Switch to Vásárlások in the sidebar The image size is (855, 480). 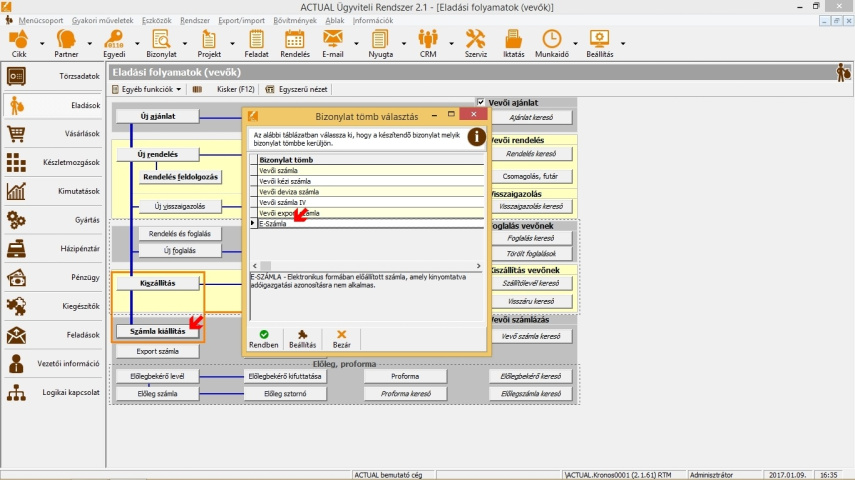point(56,134)
